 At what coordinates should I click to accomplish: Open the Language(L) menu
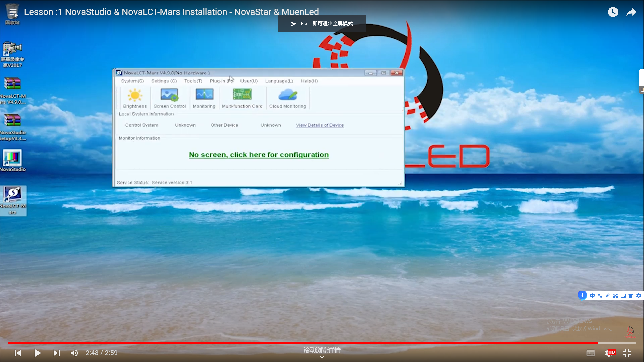point(279,81)
